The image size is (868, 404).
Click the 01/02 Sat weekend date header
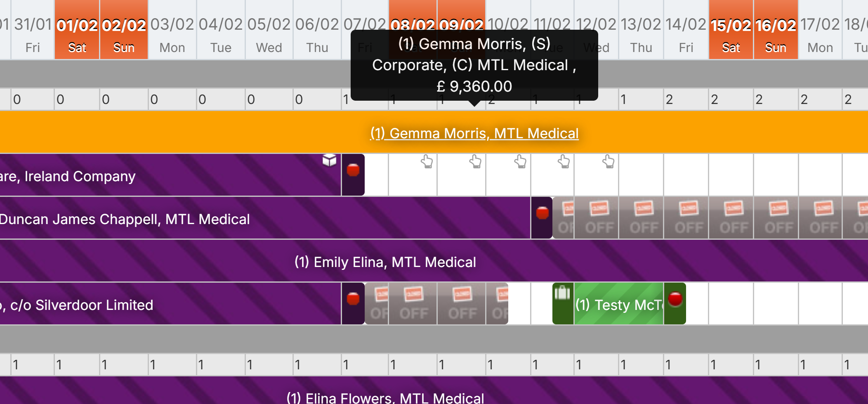(77, 35)
